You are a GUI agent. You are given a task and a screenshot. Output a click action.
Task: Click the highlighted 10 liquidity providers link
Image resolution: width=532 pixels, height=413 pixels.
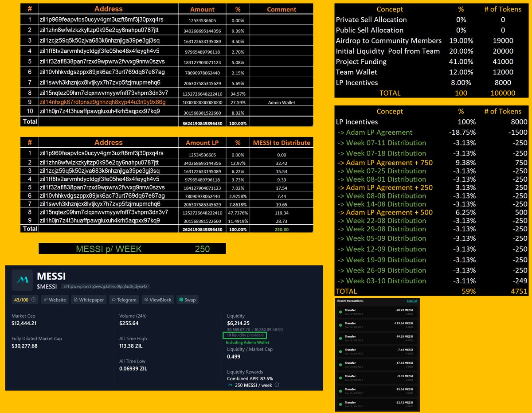pos(246,335)
